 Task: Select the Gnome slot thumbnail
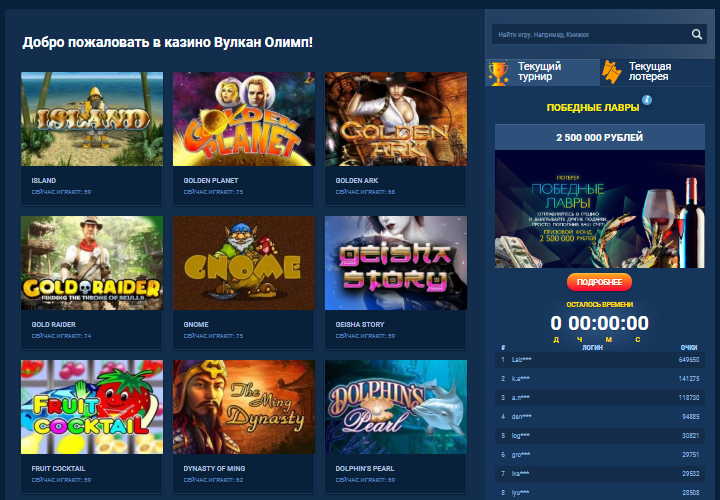pyautogui.click(x=243, y=263)
